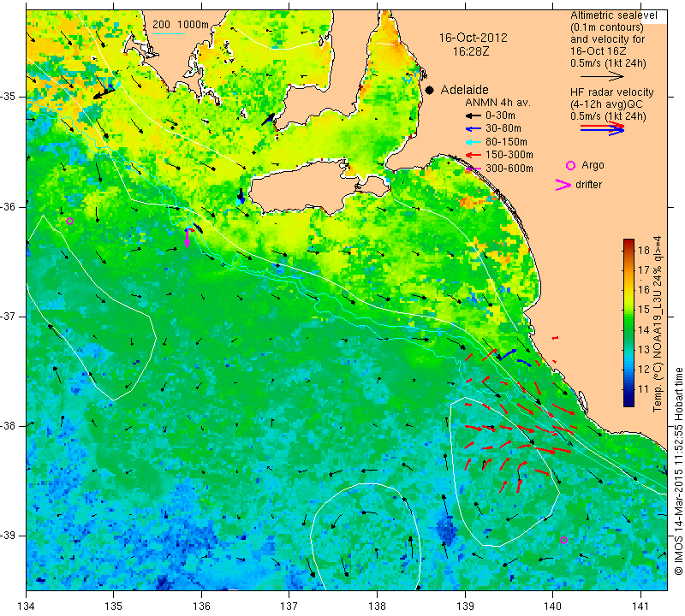Screen dimensions: 685x616
Task: Click the latitude -39 axis label
Action: click(9, 536)
